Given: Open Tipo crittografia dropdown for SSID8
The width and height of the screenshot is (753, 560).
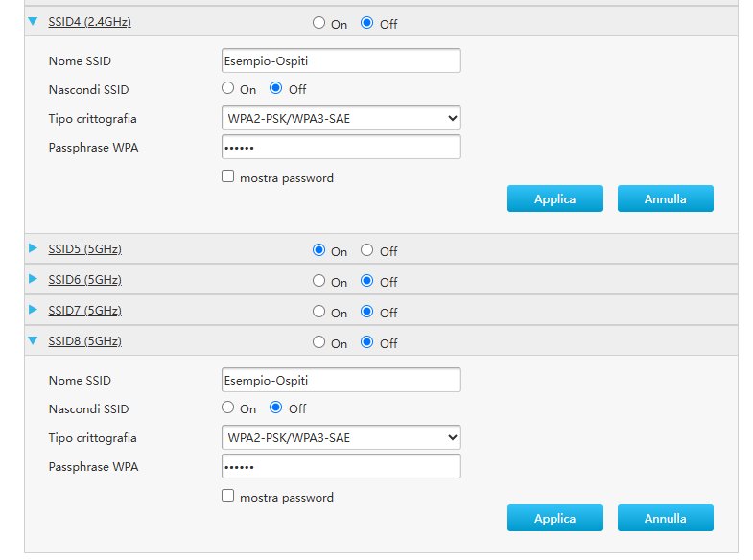Looking at the screenshot, I should pos(341,437).
